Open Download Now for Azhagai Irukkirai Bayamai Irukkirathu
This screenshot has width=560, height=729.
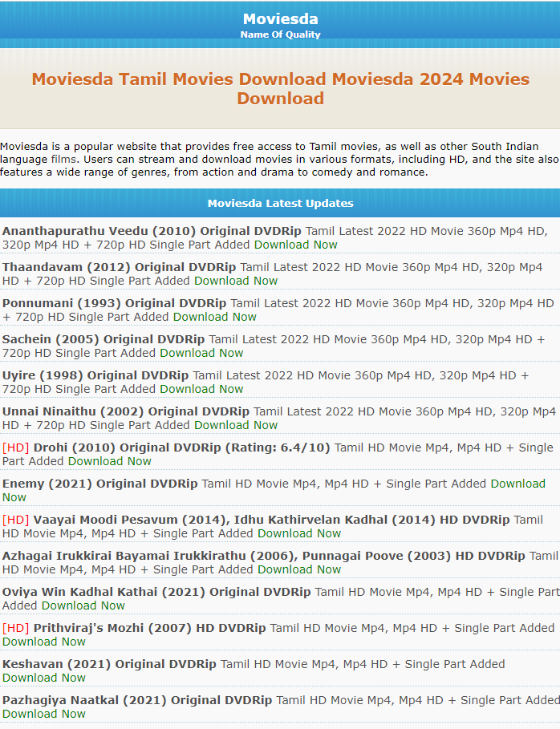pyautogui.click(x=298, y=569)
